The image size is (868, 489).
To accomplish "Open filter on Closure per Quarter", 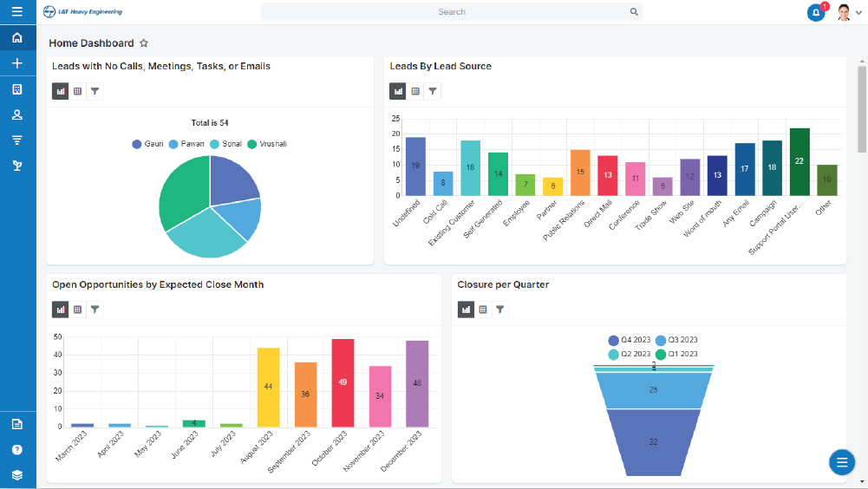I will 500,310.
